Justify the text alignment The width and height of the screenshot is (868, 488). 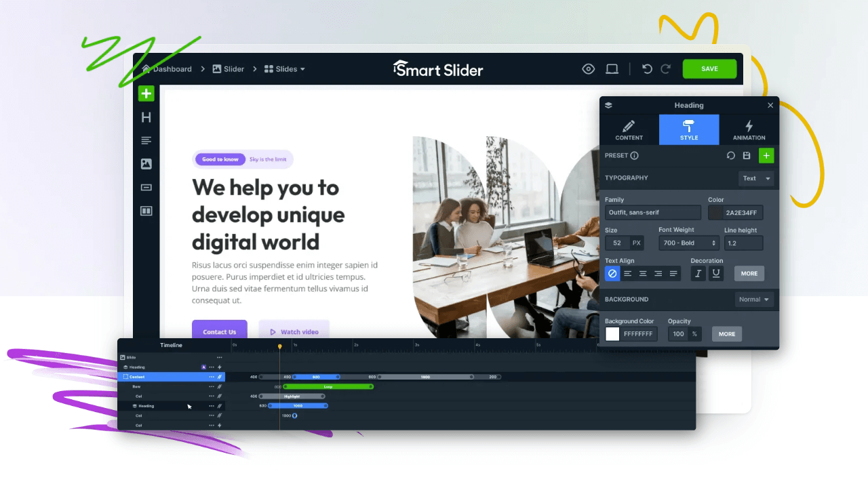[673, 273]
